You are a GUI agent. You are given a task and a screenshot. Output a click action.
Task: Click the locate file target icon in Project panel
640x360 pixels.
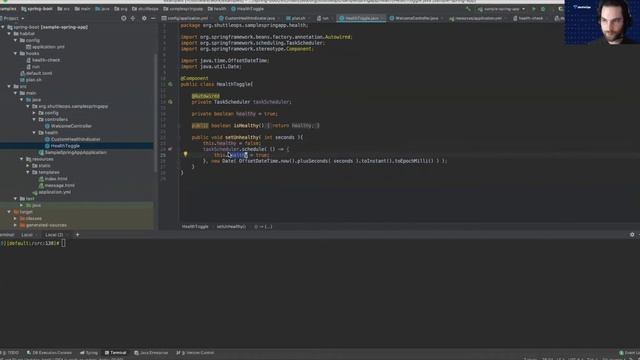point(124,18)
